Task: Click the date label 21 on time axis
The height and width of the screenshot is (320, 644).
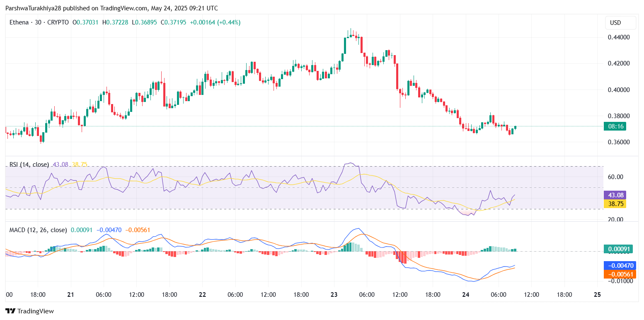Action: 70,295
